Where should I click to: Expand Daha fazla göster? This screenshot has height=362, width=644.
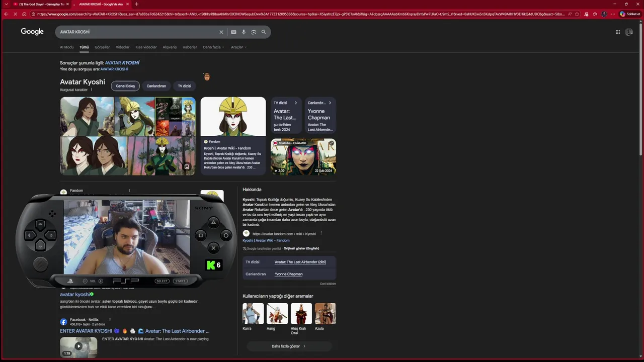(289, 346)
